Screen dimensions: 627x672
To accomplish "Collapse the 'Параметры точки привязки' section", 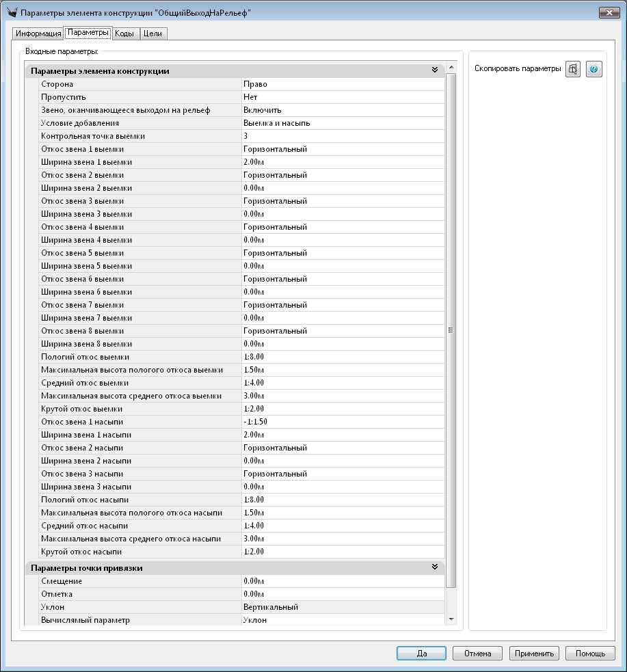I will [x=434, y=567].
